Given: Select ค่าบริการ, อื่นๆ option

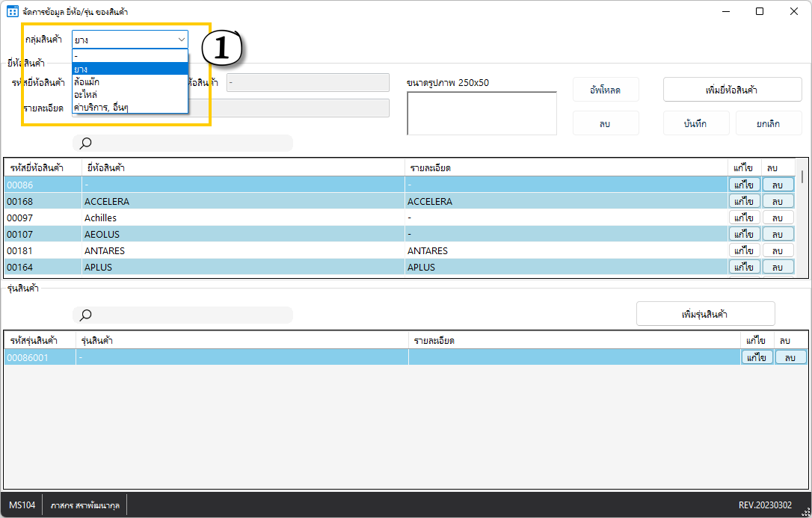Looking at the screenshot, I should pos(129,107).
